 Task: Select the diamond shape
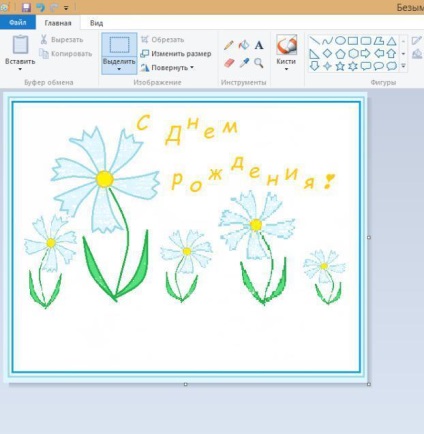coord(327,53)
